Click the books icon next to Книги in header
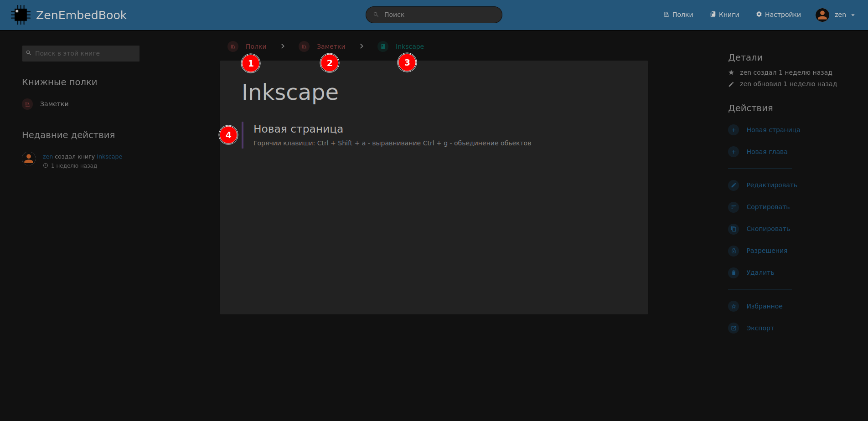This screenshot has height=421, width=868. tap(713, 15)
